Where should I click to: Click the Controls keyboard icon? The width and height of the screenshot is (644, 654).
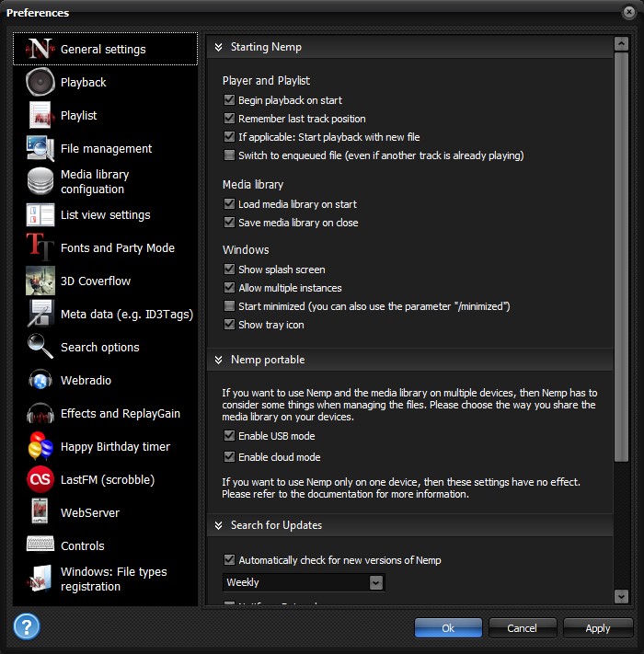pos(40,546)
